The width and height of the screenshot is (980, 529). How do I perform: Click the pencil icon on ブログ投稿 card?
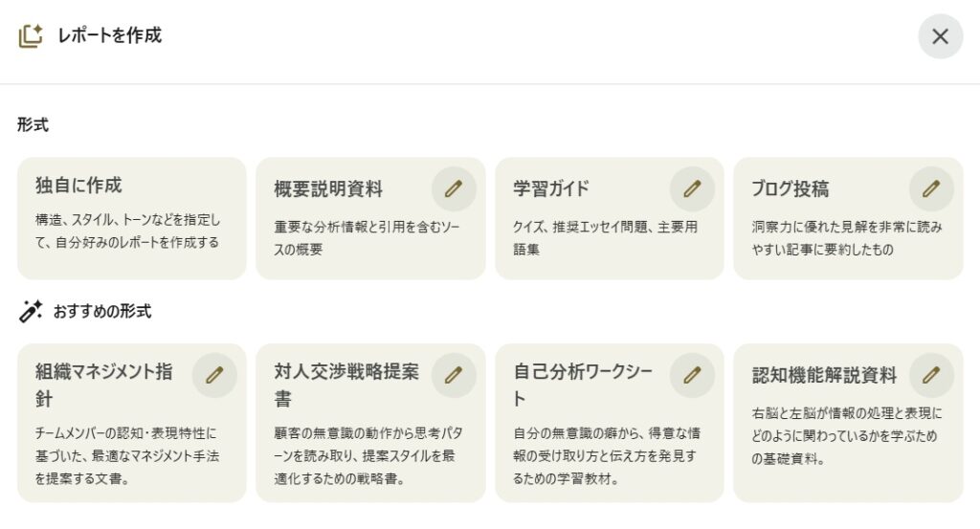[931, 189]
